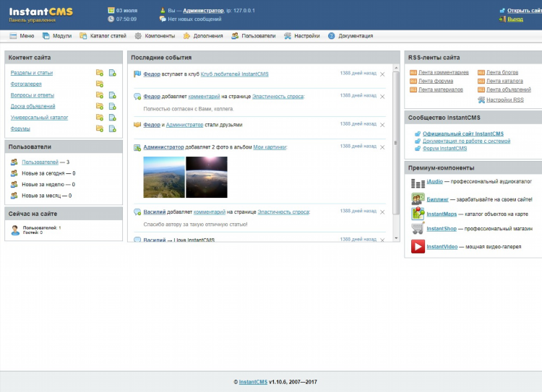Click the Выход logout link
This screenshot has width=542, height=392.
(515, 19)
